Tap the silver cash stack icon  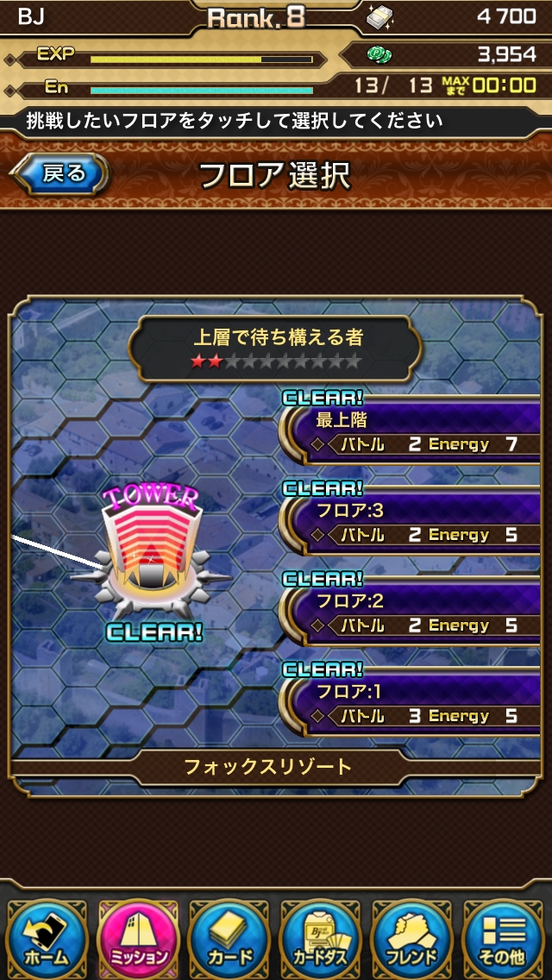(x=380, y=17)
